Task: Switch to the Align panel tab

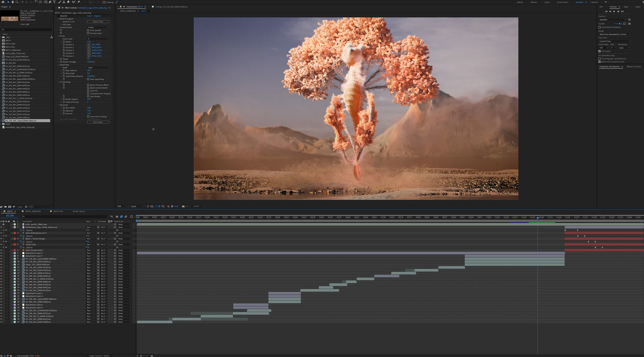Action: (626, 7)
